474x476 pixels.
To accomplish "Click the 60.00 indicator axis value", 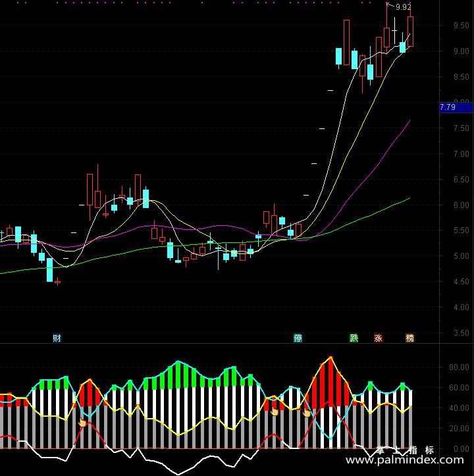I will (x=459, y=388).
